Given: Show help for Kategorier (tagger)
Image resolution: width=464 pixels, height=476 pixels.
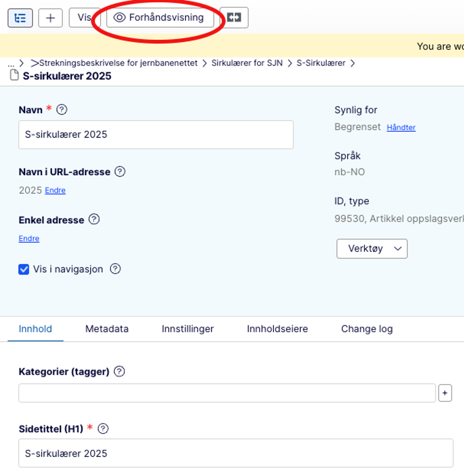Looking at the screenshot, I should (119, 372).
